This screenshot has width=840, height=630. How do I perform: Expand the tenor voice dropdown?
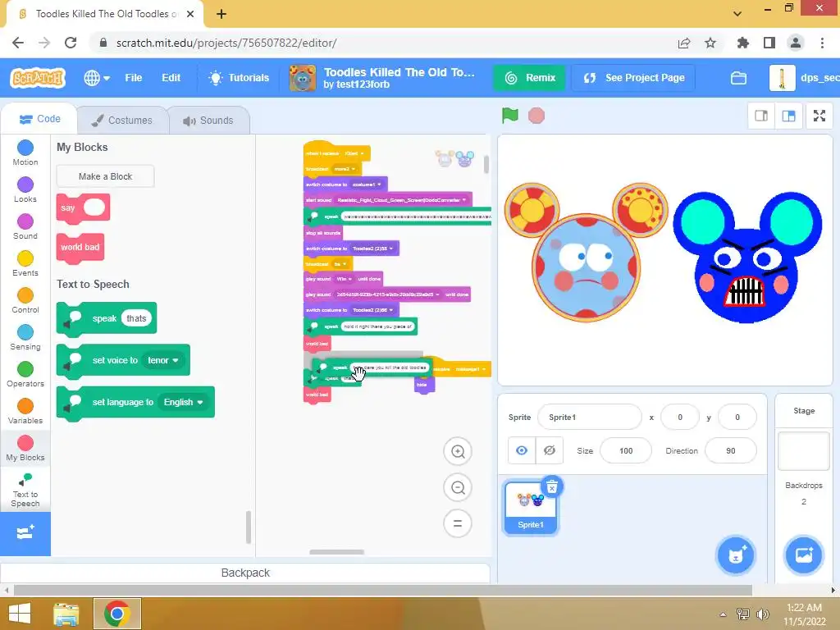point(163,361)
